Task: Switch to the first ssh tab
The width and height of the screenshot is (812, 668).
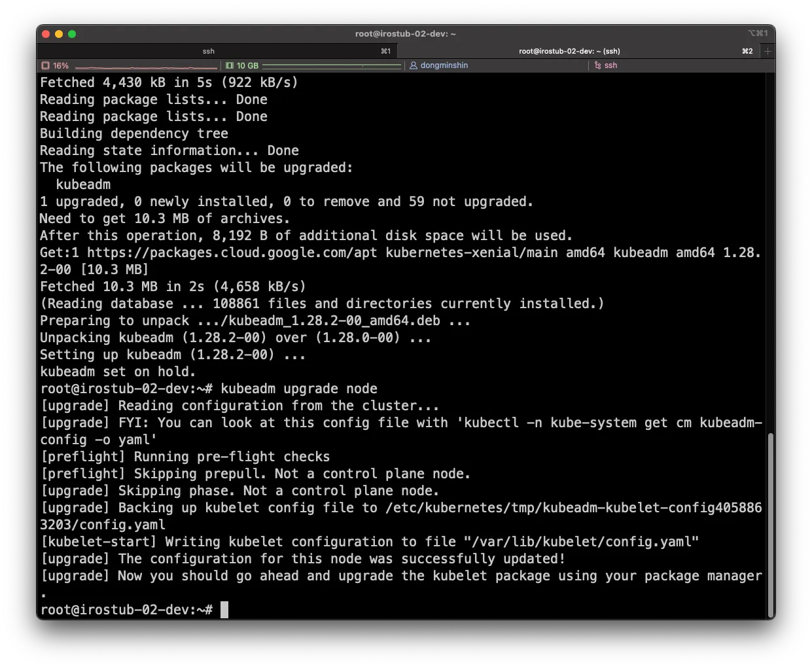Action: [x=208, y=51]
